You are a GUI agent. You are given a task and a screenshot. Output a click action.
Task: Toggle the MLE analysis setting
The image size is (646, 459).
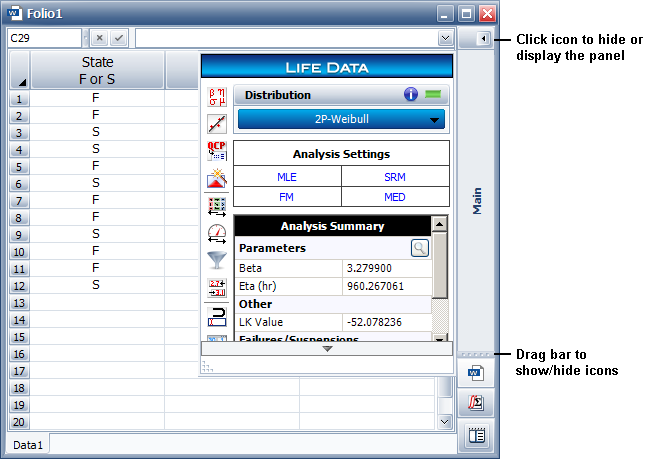click(x=287, y=176)
